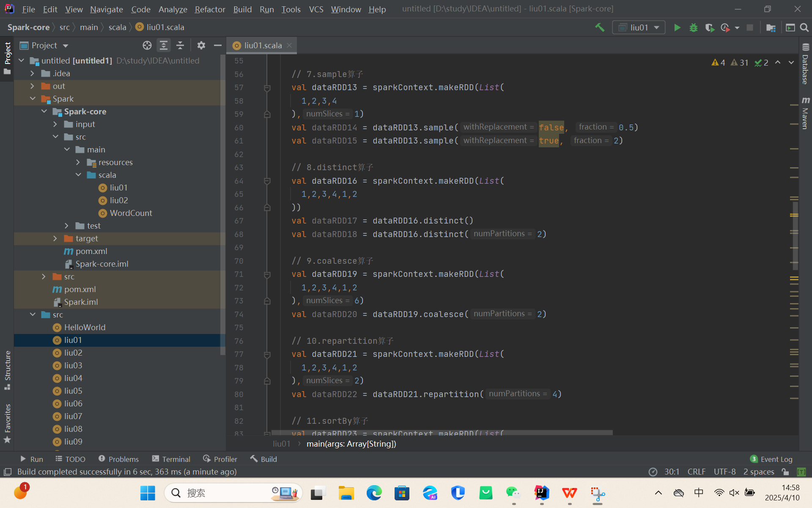Hide the Project tool window
812x508 pixels.
pyautogui.click(x=218, y=45)
